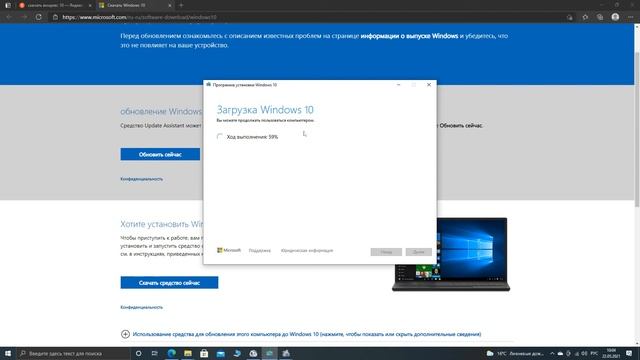Expand 'Использование средства для обновления' section

(x=301, y=334)
